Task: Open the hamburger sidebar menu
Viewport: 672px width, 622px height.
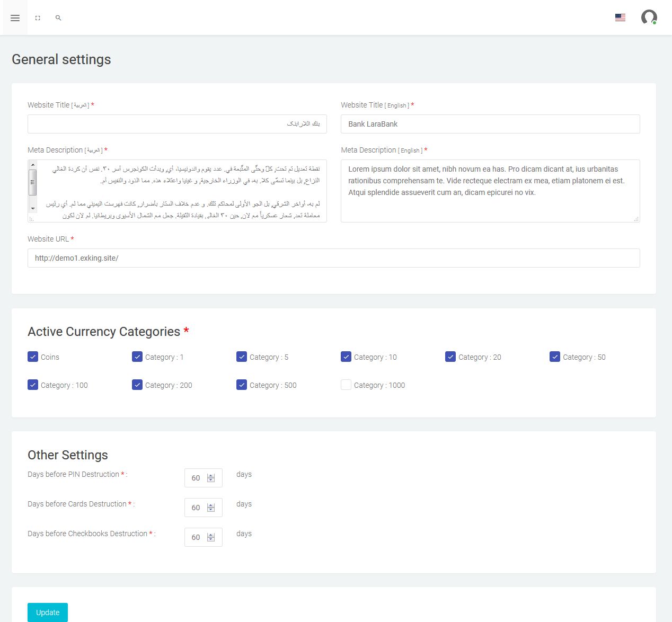Action: click(15, 18)
